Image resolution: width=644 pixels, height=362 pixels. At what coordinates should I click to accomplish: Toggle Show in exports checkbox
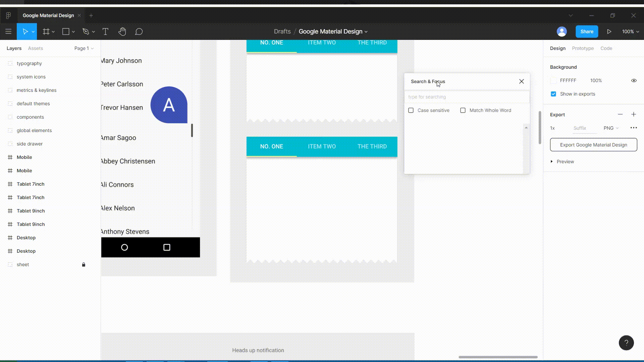553,94
